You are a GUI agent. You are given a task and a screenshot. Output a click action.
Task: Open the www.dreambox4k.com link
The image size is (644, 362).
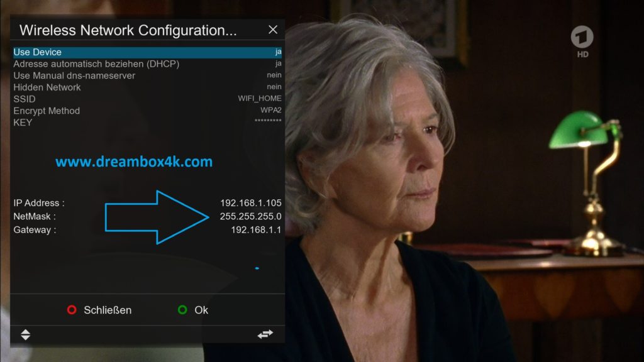coord(134,162)
